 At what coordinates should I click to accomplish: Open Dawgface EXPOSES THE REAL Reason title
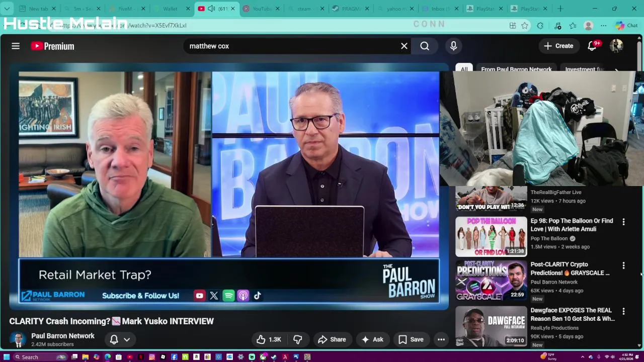[x=573, y=314]
